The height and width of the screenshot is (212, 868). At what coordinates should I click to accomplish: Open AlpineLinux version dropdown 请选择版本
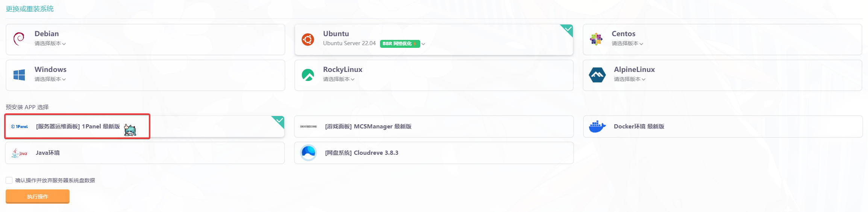pyautogui.click(x=630, y=79)
